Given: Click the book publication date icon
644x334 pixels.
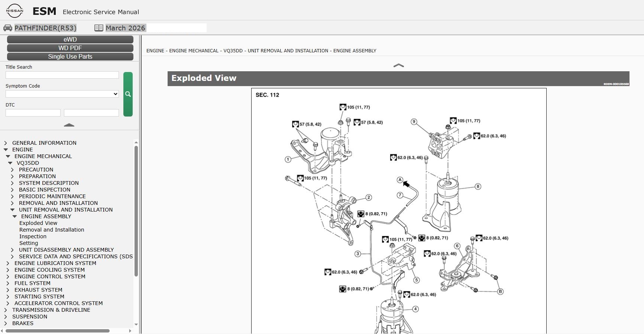Looking at the screenshot, I should pyautogui.click(x=98, y=28).
